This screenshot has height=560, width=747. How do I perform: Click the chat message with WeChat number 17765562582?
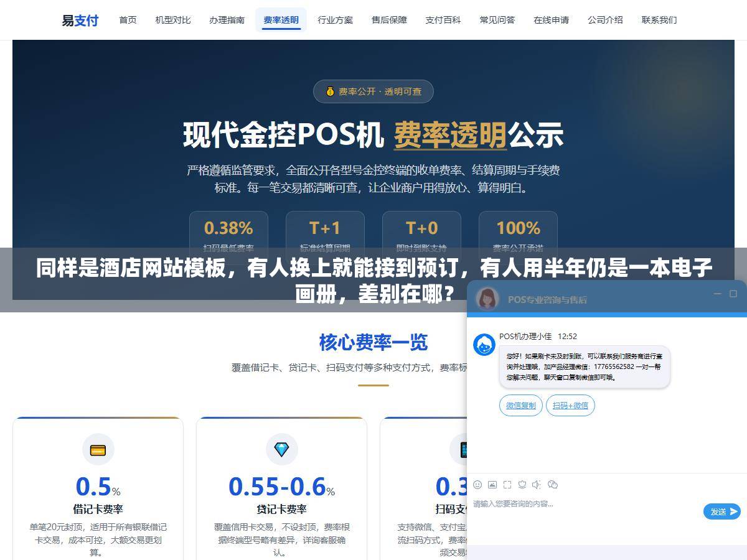[x=585, y=366]
